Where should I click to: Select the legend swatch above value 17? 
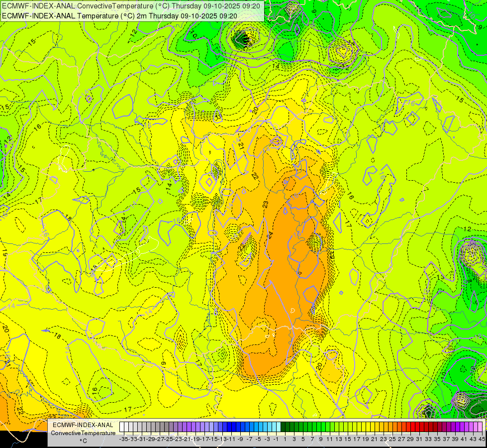(355, 427)
